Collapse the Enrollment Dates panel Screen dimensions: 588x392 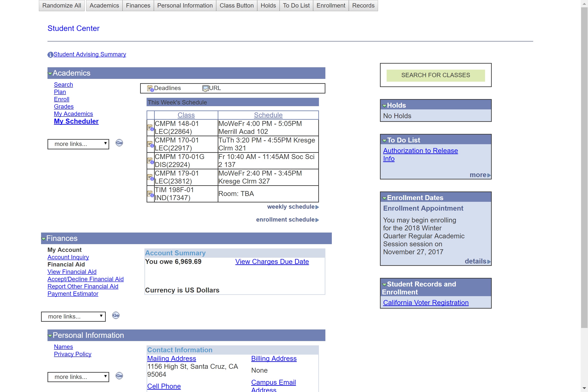(384, 198)
